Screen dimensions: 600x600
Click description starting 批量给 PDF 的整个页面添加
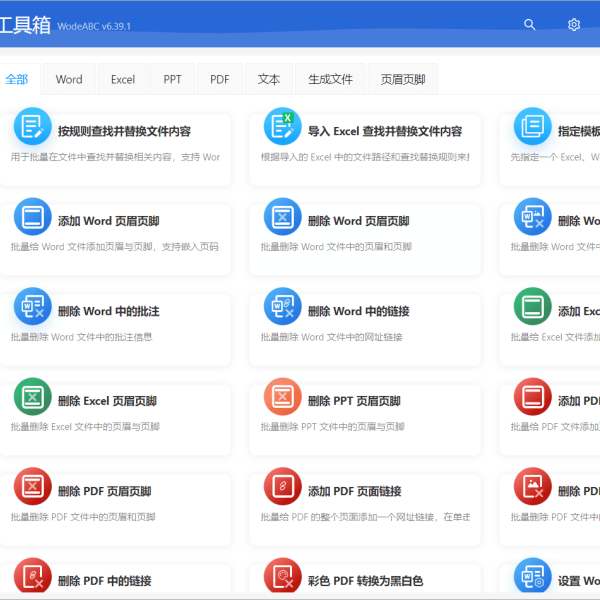[x=365, y=517]
